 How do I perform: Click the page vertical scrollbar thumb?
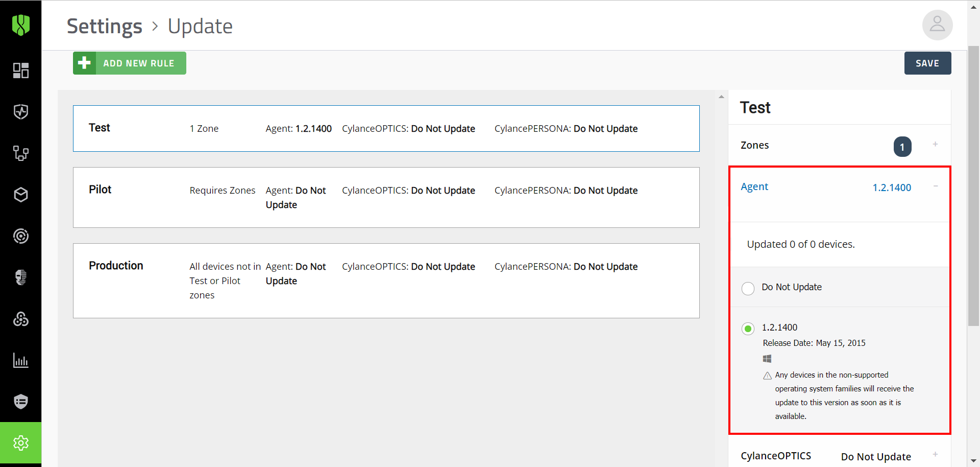[x=973, y=185]
